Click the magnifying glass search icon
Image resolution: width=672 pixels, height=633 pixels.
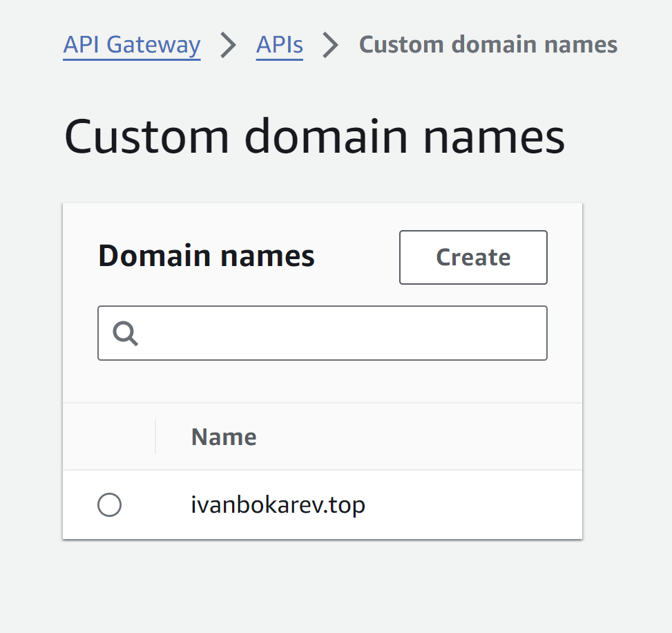(124, 333)
